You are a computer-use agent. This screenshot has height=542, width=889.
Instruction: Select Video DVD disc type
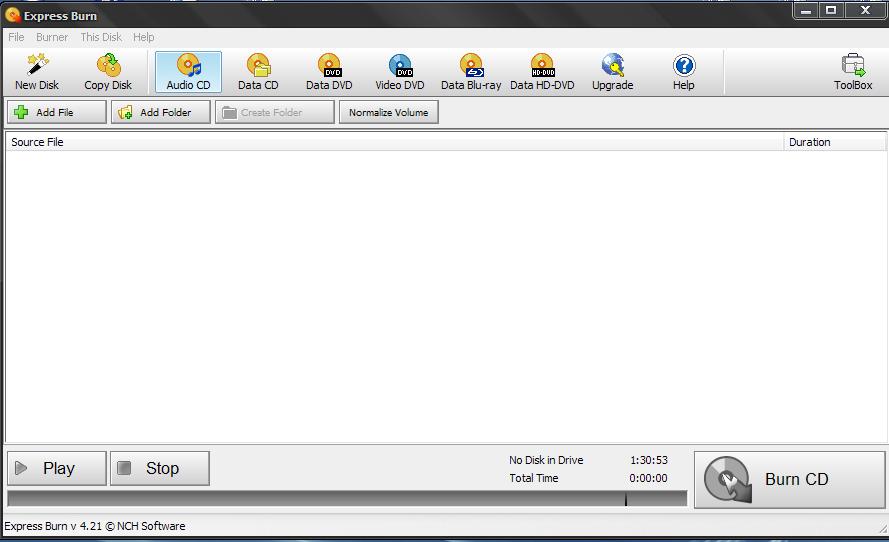(x=400, y=73)
